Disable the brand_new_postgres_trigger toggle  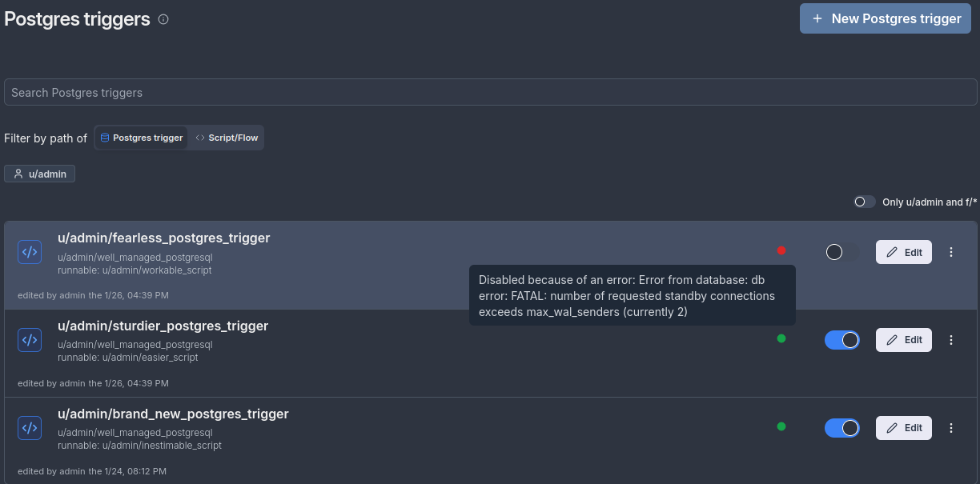[841, 428]
